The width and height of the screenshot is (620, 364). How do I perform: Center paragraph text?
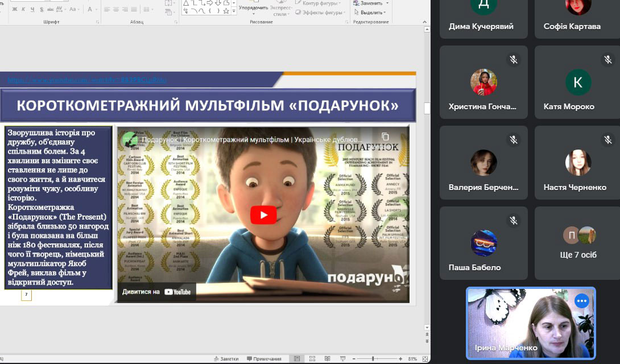click(x=116, y=10)
